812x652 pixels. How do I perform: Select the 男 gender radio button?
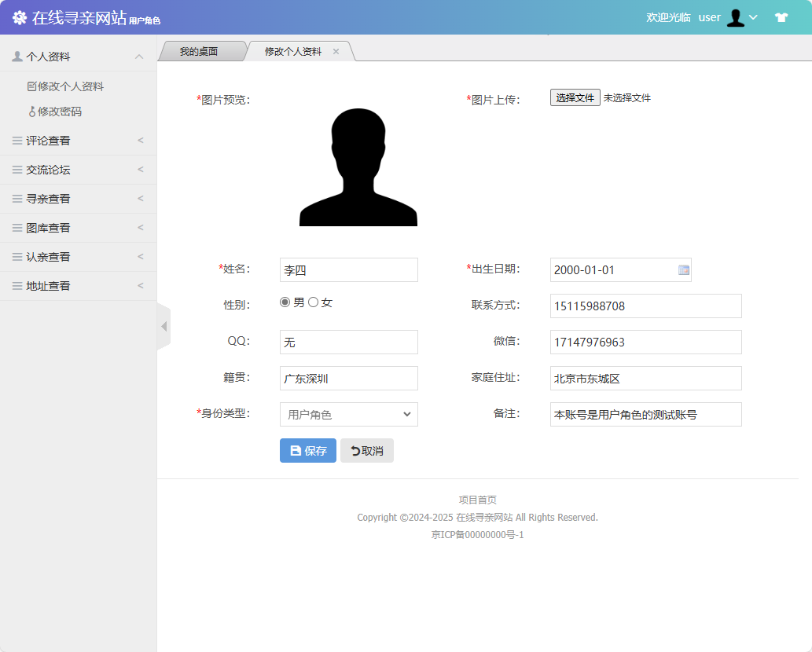(x=285, y=301)
